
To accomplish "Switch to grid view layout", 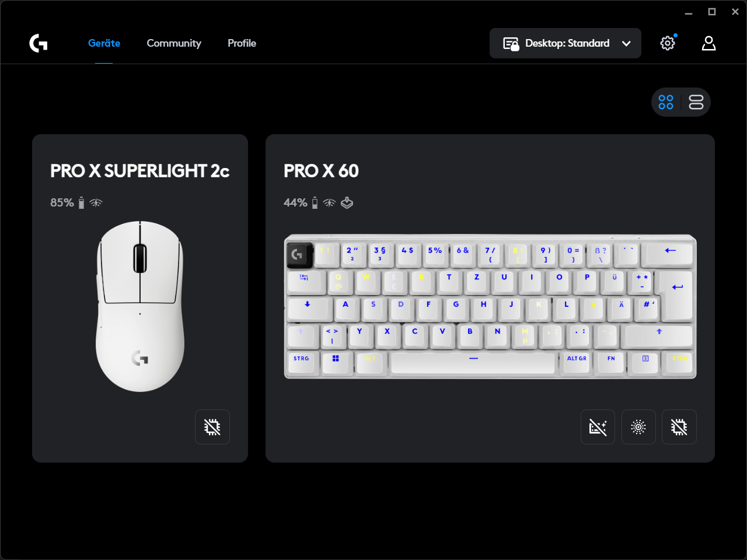I will pyautogui.click(x=666, y=102).
